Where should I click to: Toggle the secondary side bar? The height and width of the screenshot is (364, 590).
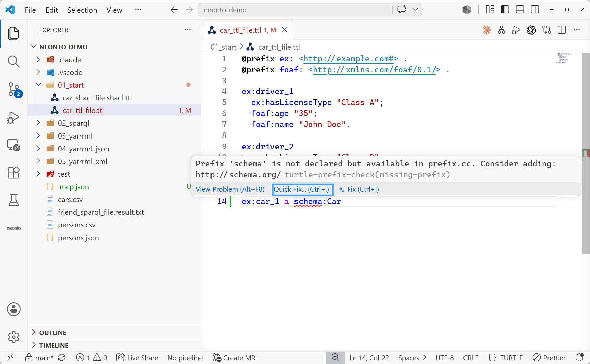pyautogui.click(x=535, y=10)
